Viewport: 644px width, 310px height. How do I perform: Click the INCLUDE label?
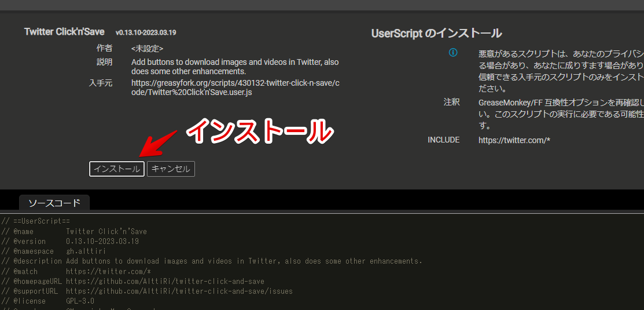coord(444,140)
